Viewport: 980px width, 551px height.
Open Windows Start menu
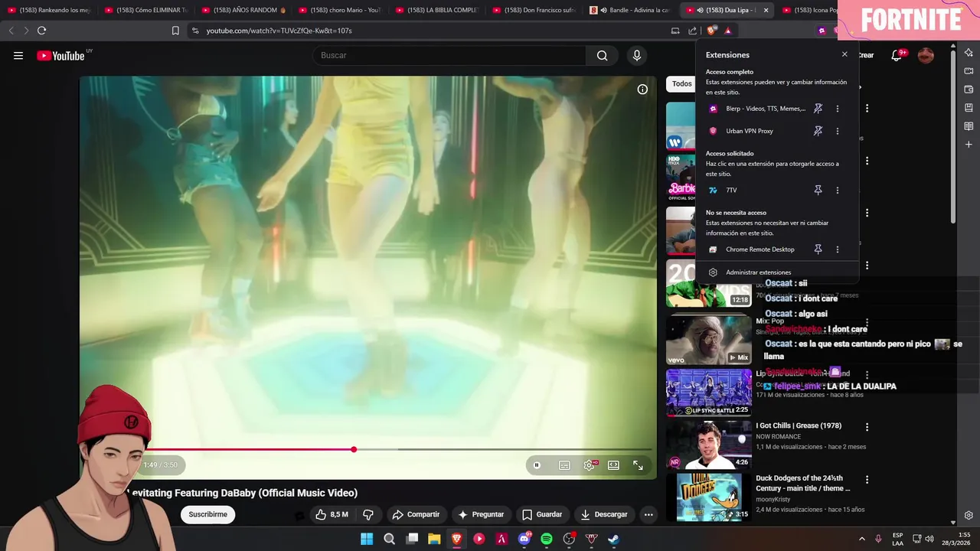point(367,539)
